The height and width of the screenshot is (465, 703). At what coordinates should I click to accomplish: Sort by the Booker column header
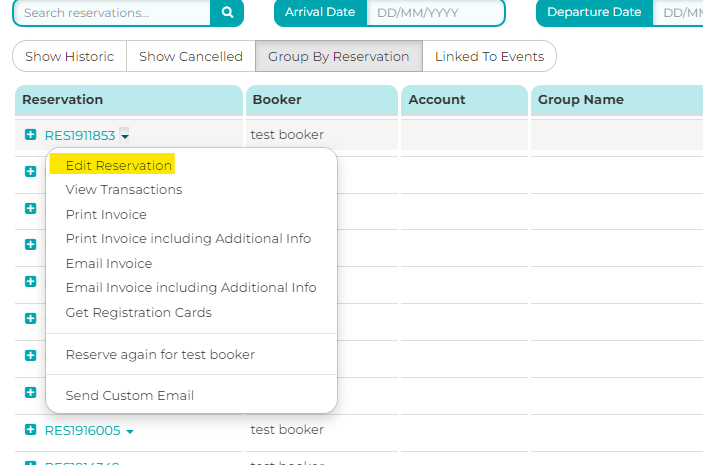pyautogui.click(x=321, y=100)
